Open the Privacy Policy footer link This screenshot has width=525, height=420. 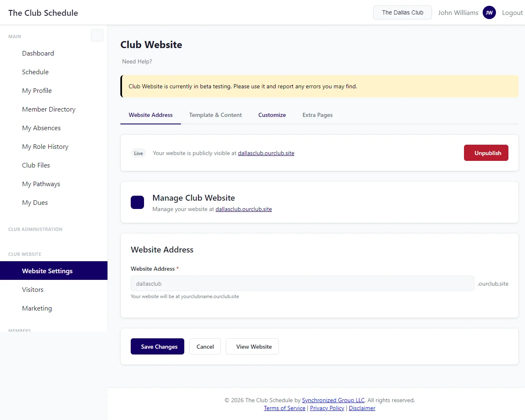tap(327, 408)
